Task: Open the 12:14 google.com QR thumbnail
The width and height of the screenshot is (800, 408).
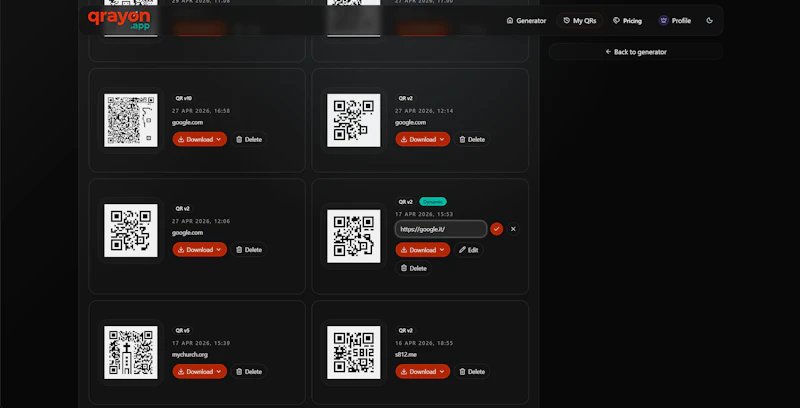Action: pyautogui.click(x=354, y=120)
